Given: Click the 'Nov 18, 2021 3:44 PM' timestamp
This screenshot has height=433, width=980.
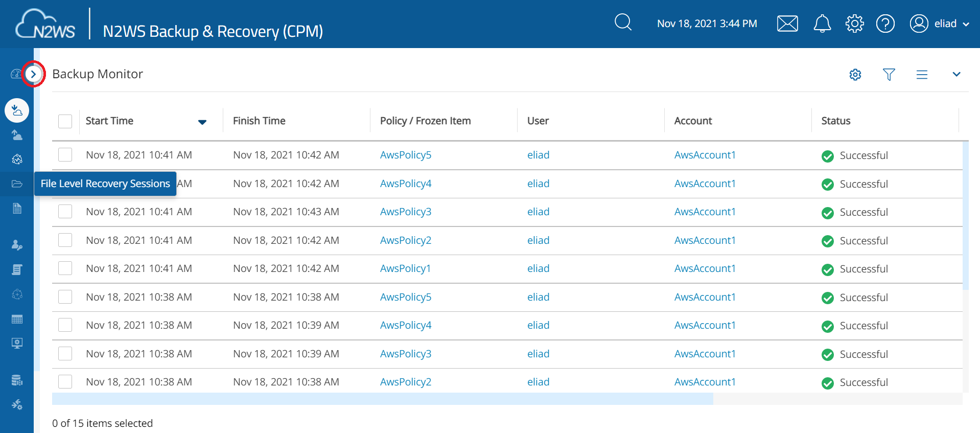Looking at the screenshot, I should click(x=707, y=24).
